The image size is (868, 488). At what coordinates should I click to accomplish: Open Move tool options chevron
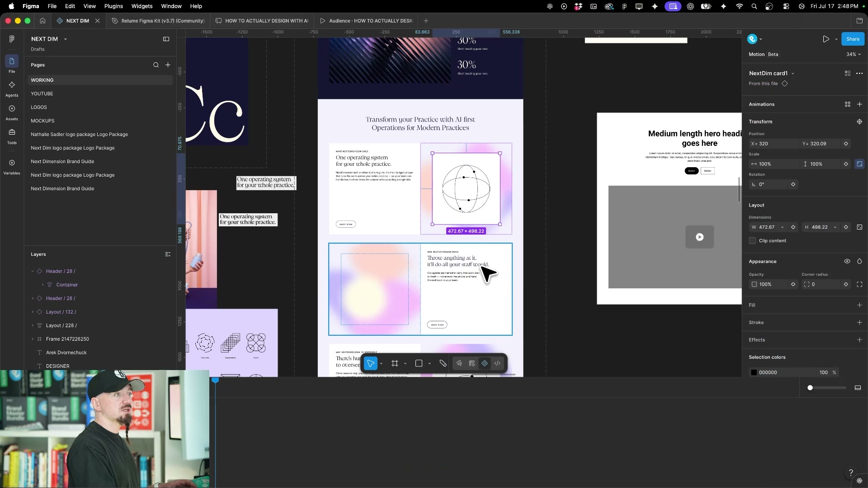click(382, 363)
